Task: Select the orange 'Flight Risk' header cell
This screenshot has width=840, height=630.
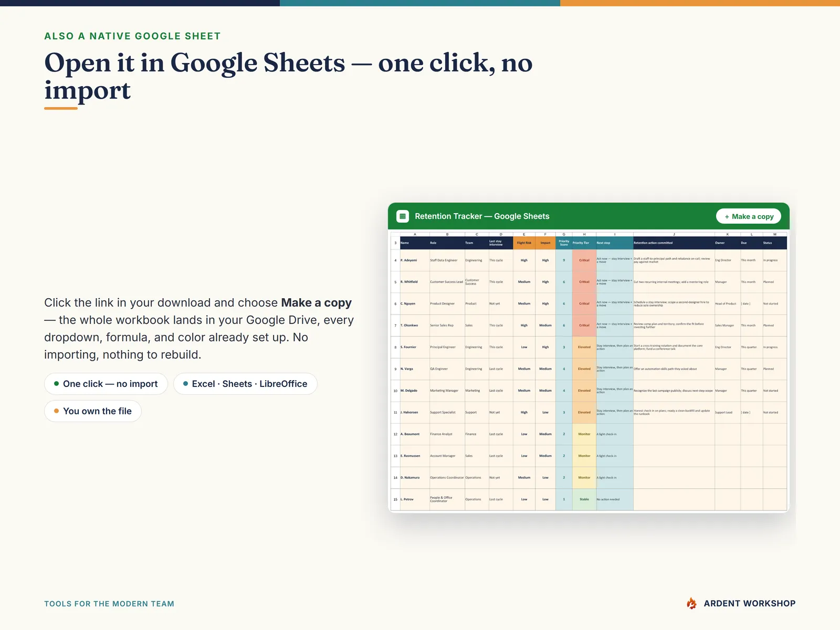Action: pos(524,243)
